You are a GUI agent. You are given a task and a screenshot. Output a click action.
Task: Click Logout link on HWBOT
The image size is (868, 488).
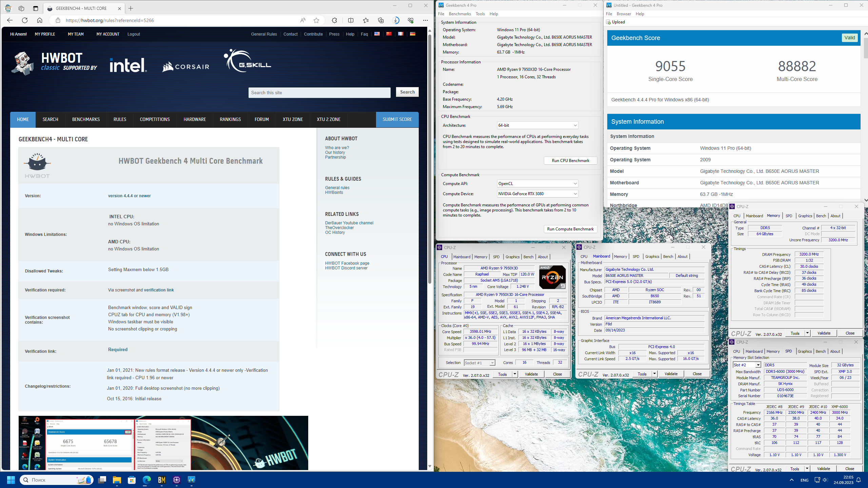(134, 34)
